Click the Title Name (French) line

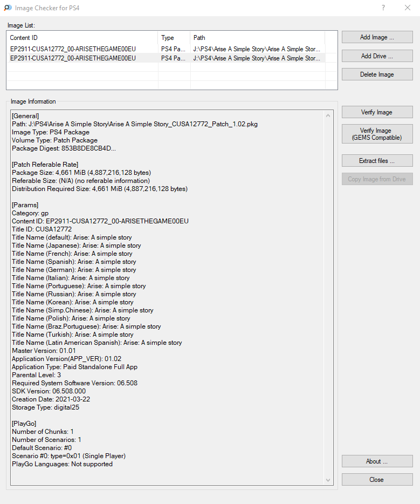[72, 254]
